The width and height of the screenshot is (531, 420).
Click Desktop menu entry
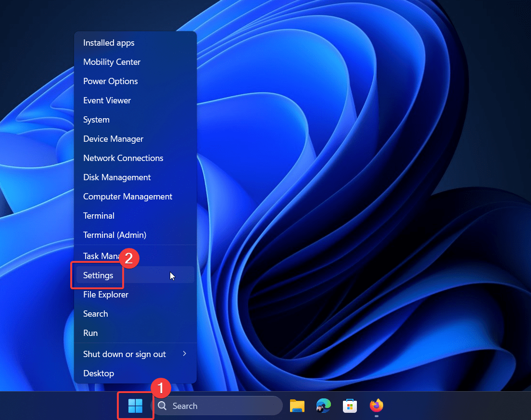(99, 373)
